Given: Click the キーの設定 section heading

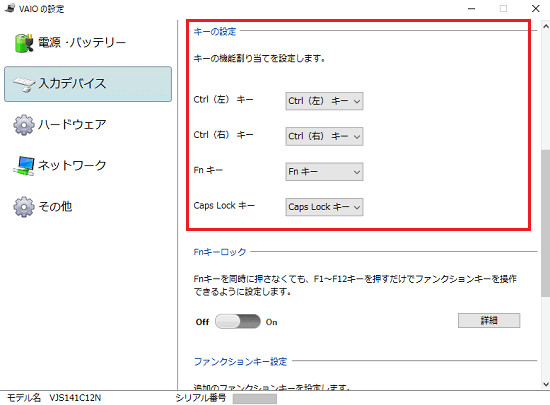Looking at the screenshot, I should pos(215,32).
